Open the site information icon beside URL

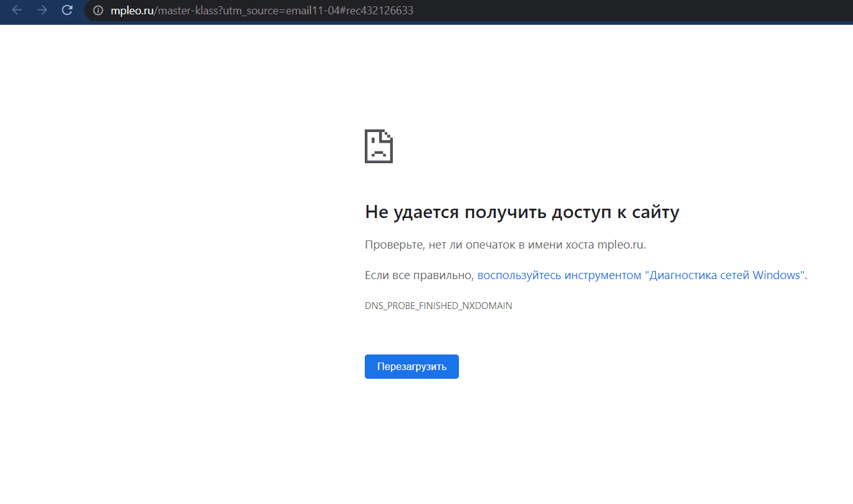(98, 11)
